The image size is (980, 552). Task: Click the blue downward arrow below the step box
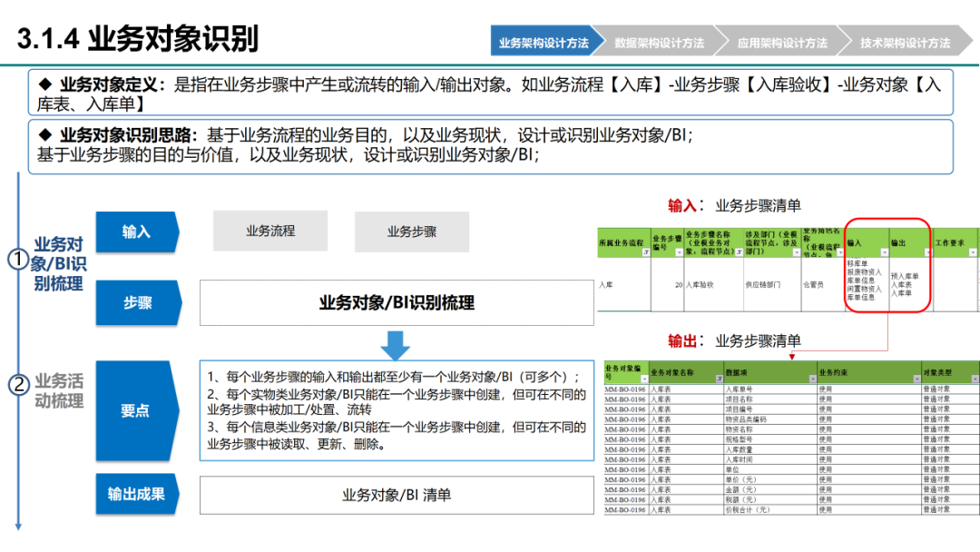[x=395, y=345]
